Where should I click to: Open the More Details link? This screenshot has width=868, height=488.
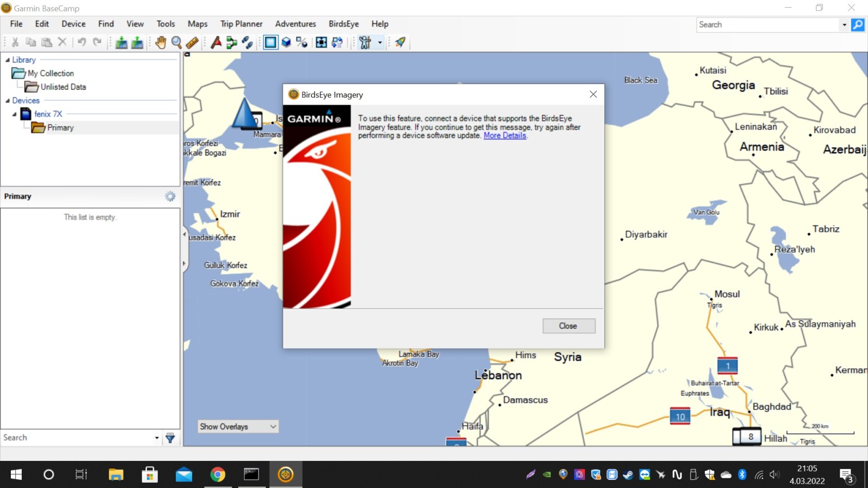(x=505, y=136)
